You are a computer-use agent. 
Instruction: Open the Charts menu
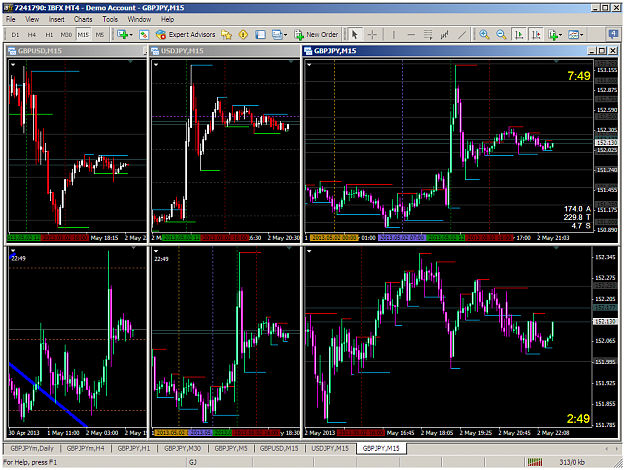coord(83,19)
